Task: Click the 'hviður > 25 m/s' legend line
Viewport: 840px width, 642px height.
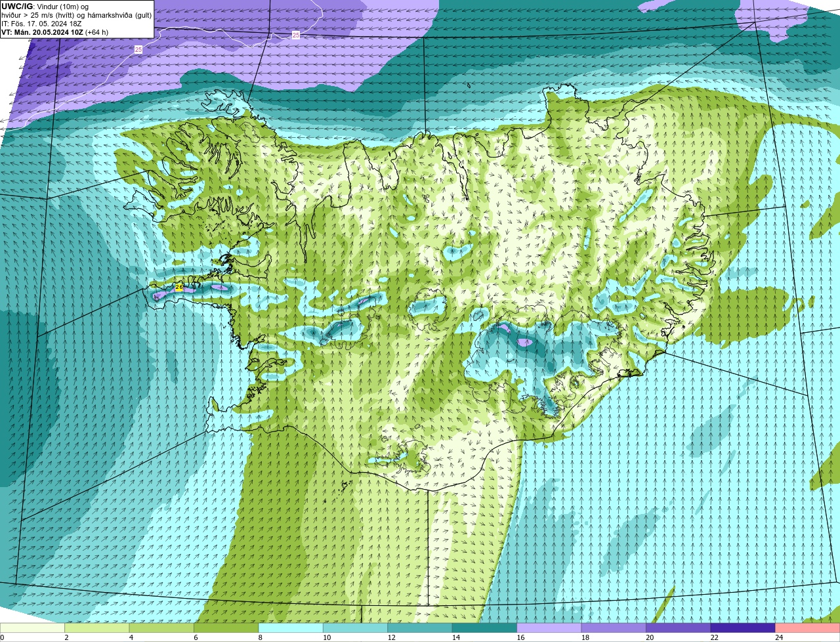Action: 77,15
